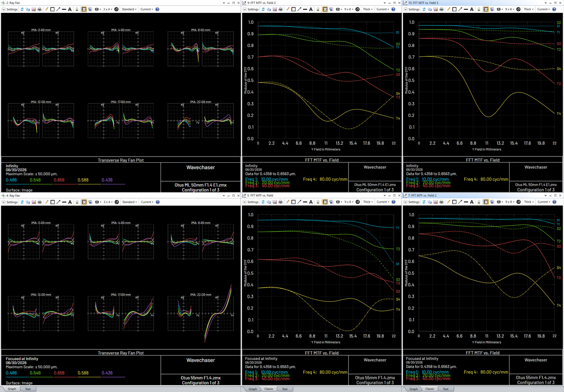Pick the pencil annotate tool in window 4: Ray Fan
The width and height of the screenshot is (564, 392).
47,202
